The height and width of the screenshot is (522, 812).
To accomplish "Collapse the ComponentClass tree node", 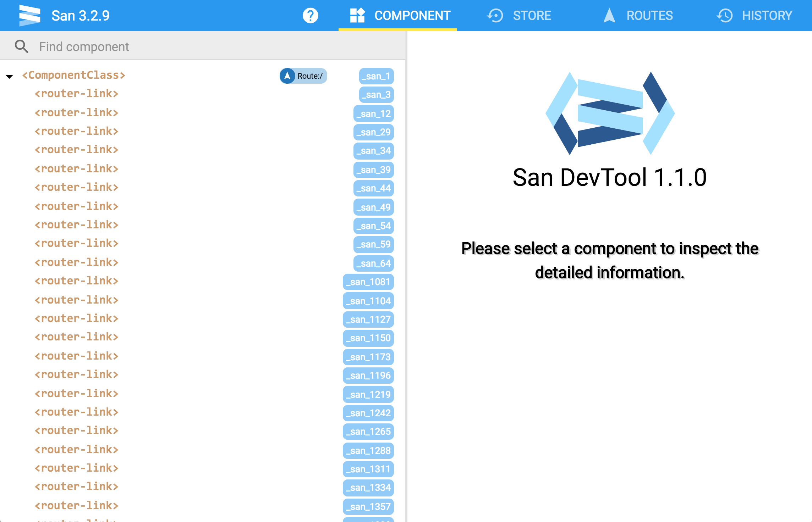I will pyautogui.click(x=10, y=76).
